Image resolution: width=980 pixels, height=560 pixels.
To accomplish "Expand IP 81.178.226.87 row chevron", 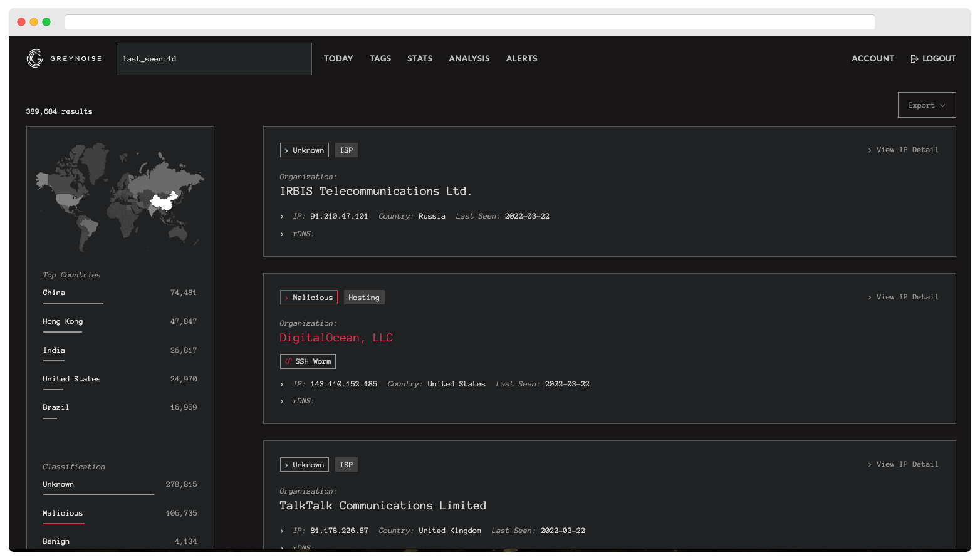I will [282, 531].
